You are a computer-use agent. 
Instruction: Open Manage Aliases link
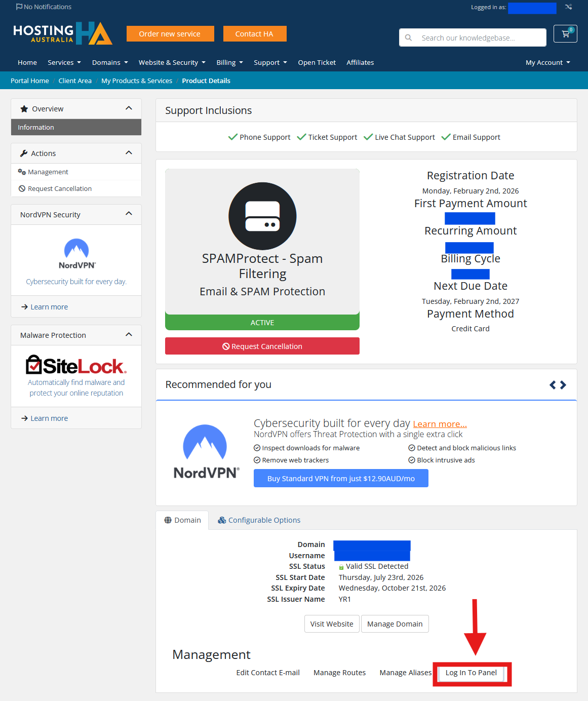(406, 673)
